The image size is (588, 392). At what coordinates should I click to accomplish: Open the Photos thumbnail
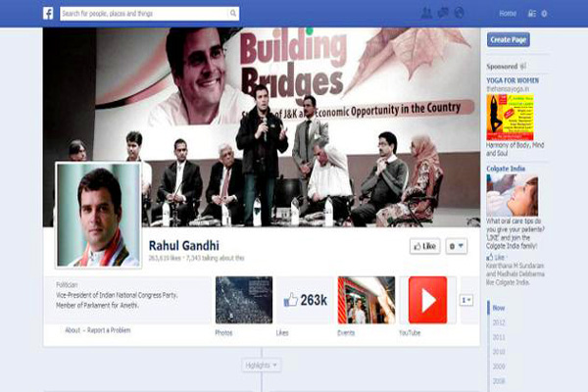point(243,300)
